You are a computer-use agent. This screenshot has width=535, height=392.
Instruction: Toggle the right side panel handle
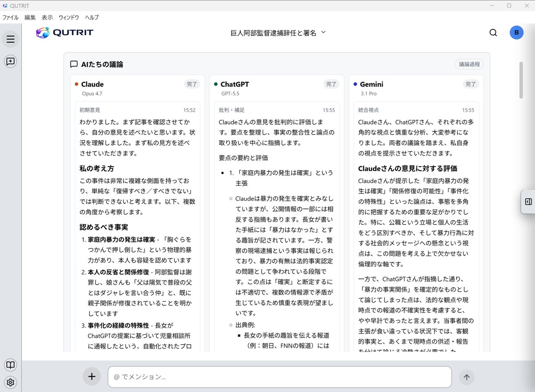(528, 202)
